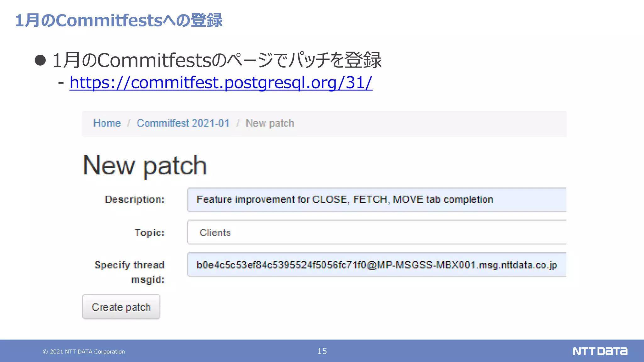
Task: Click the © 2021 NTT DATA Corporation footer
Action: tap(84, 352)
